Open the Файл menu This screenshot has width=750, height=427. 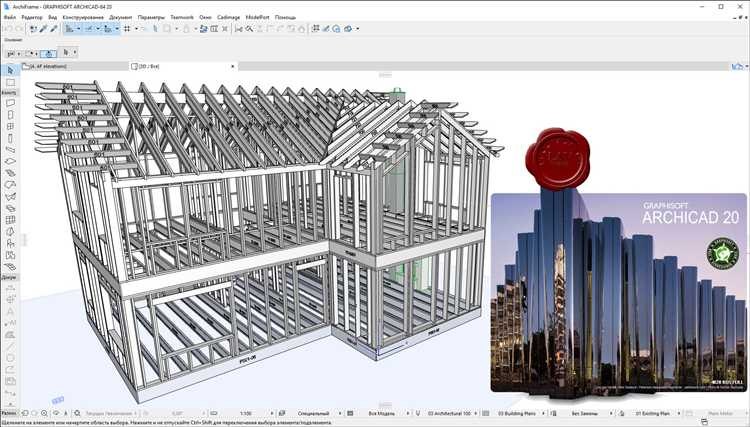[10, 17]
